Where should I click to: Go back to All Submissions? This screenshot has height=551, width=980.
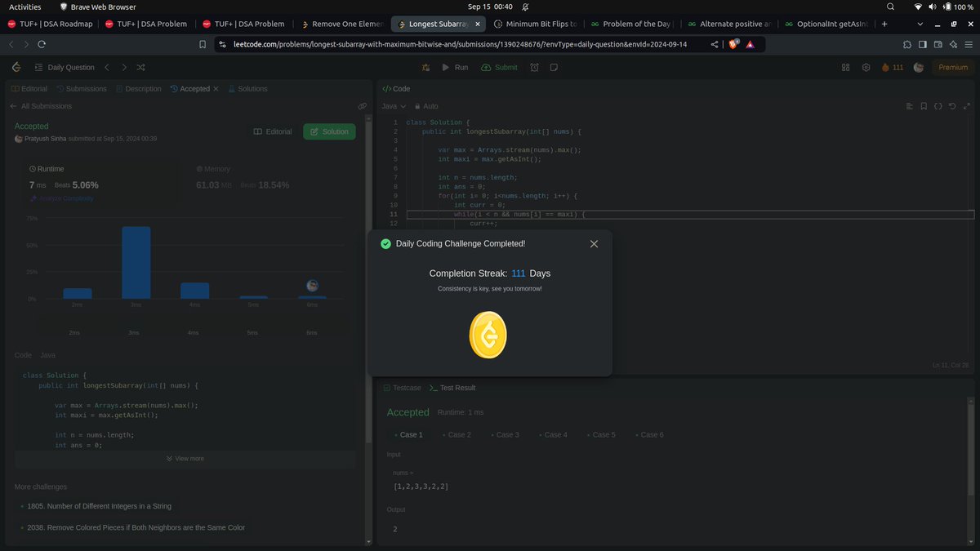click(41, 106)
